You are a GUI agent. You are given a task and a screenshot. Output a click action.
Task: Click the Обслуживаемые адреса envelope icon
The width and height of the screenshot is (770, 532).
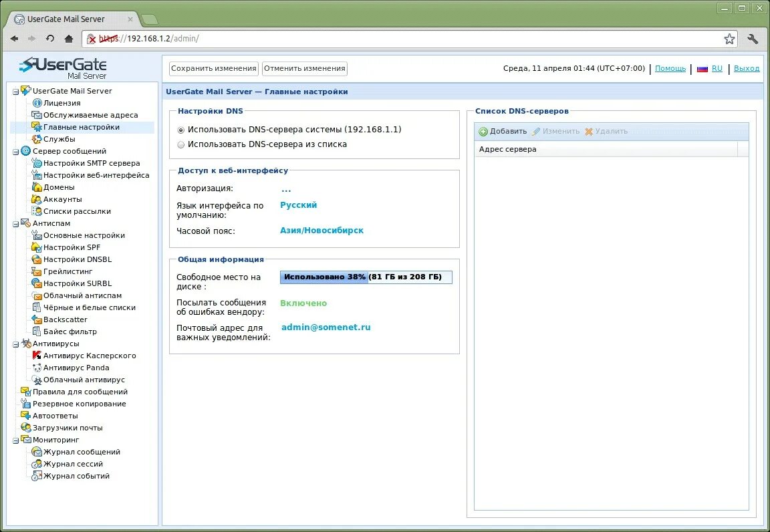(37, 115)
